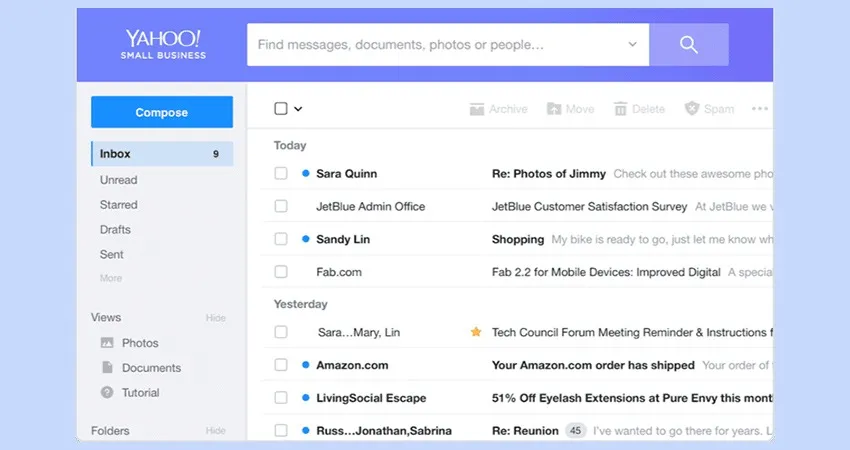
Task: Check the Sara...Mary, Lin email checkbox
Action: 281,332
